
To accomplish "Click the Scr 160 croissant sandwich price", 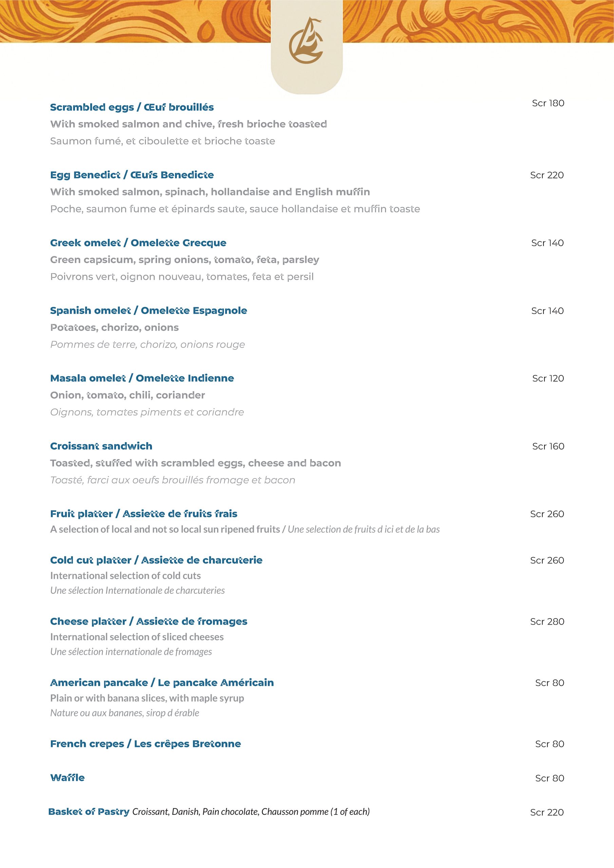I will 548,447.
